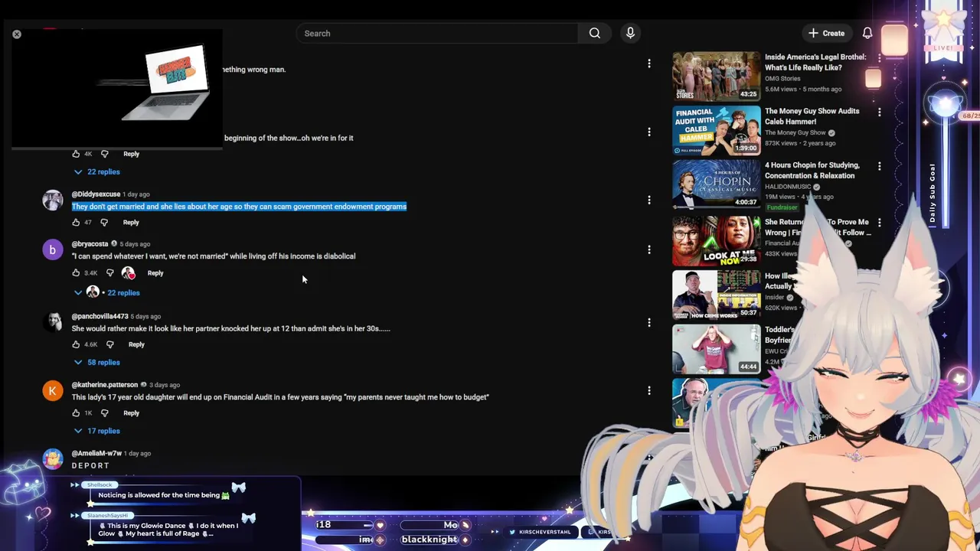Open @Diddysexcuse profile avatar
980x551 pixels.
click(x=52, y=200)
